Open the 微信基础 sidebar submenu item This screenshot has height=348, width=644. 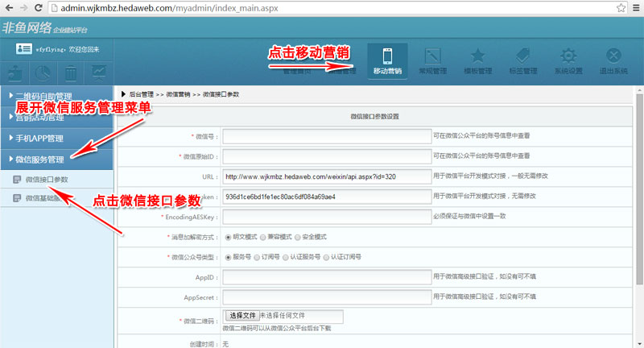point(44,198)
